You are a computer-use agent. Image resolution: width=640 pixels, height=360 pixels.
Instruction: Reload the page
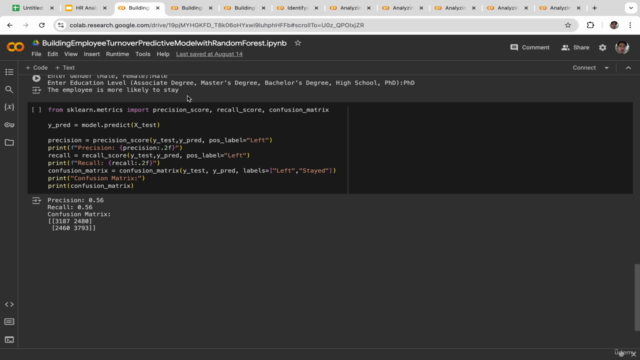pyautogui.click(x=42, y=25)
